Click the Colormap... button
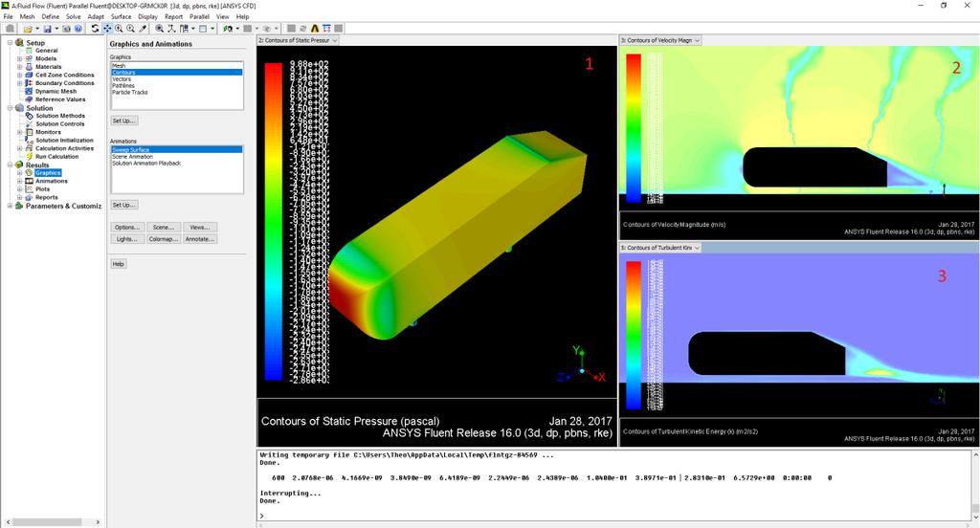The width and height of the screenshot is (980, 528). pyautogui.click(x=164, y=239)
